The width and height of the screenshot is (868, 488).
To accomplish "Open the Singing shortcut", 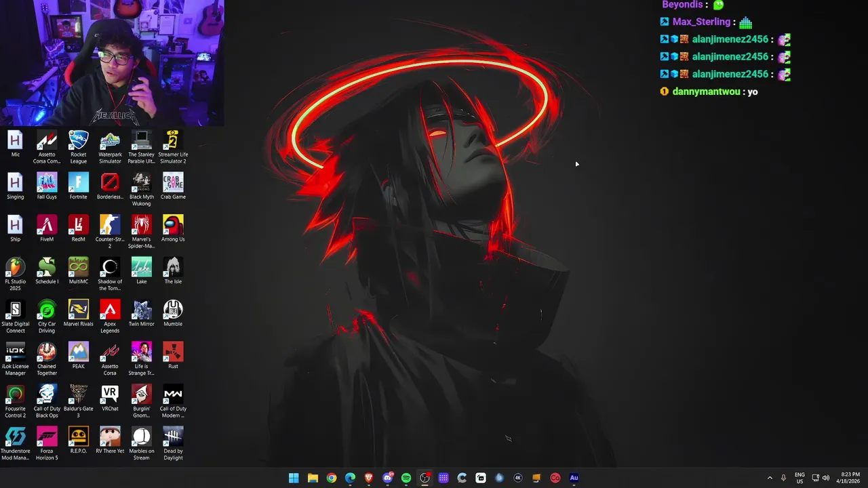I will coord(15,186).
